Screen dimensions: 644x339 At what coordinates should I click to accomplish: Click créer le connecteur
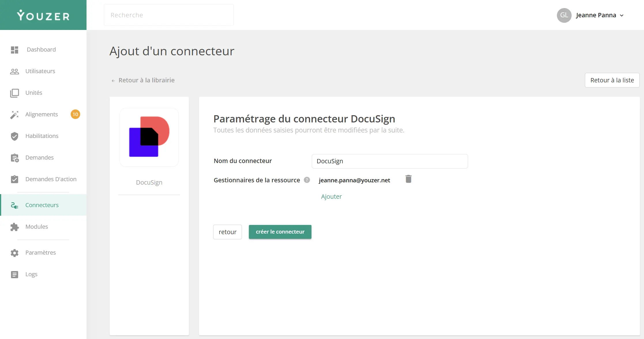click(280, 232)
